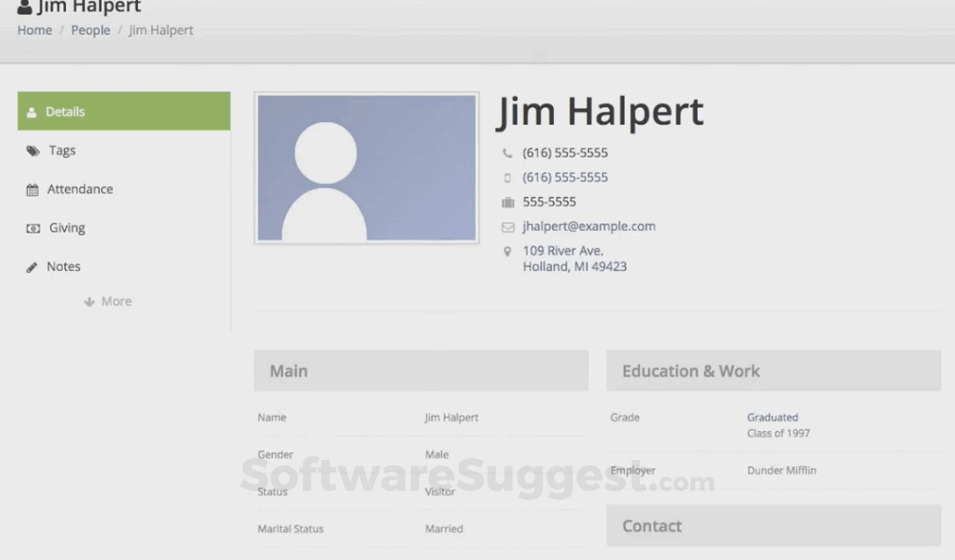
Task: Click the phone icon next to (616) 555-5555
Action: (x=508, y=153)
